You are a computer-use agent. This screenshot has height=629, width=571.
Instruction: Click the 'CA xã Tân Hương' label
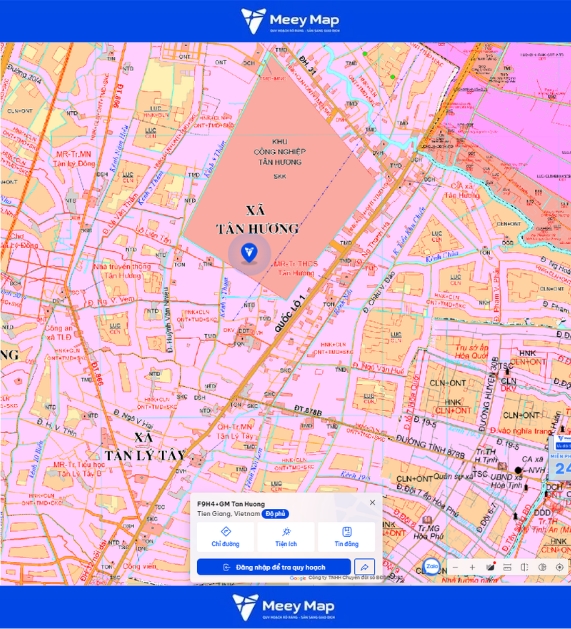pyautogui.click(x=462, y=191)
